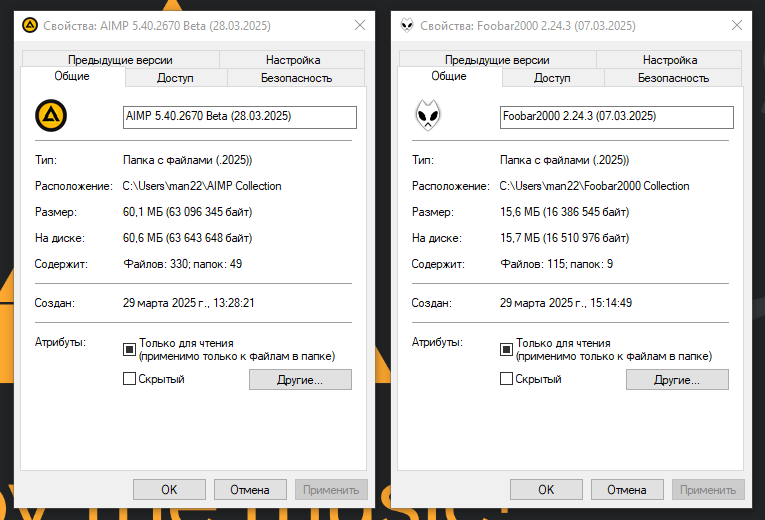This screenshot has height=520, width=765.
Task: Click the AIMP folder name text field
Action: coord(239,117)
